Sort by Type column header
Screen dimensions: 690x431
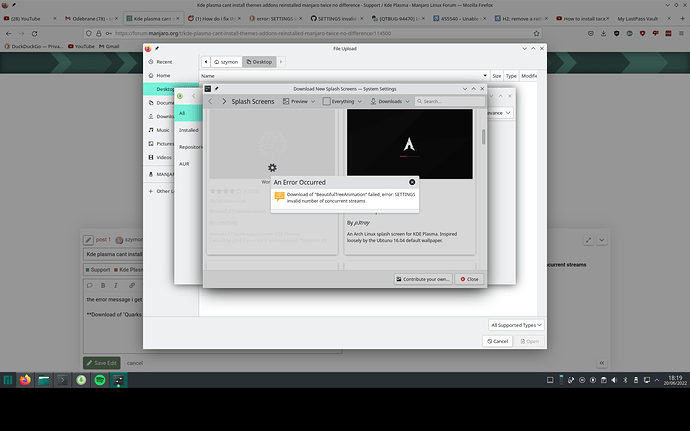[511, 76]
